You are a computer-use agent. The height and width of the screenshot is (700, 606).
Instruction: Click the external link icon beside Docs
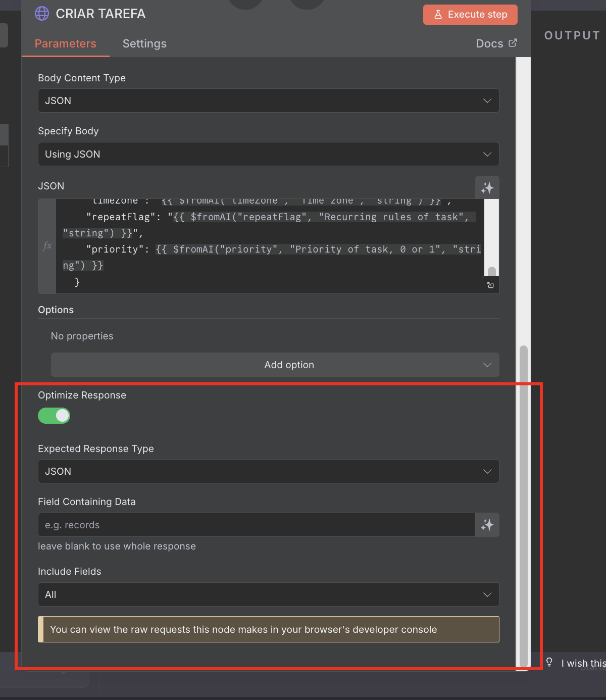(x=513, y=43)
